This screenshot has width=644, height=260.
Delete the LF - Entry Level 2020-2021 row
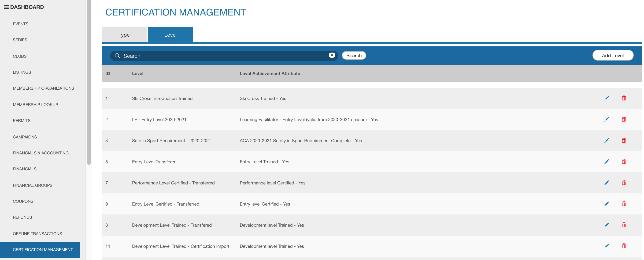pos(624,119)
